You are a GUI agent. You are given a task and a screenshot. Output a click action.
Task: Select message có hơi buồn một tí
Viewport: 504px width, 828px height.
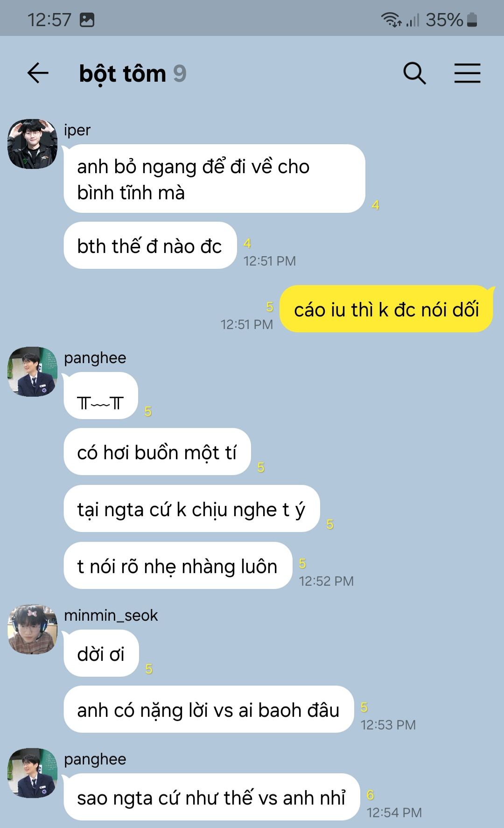(157, 452)
